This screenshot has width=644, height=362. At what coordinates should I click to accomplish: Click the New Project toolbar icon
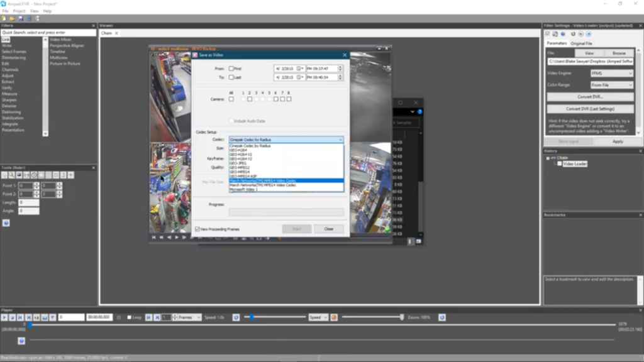[x=4, y=18]
